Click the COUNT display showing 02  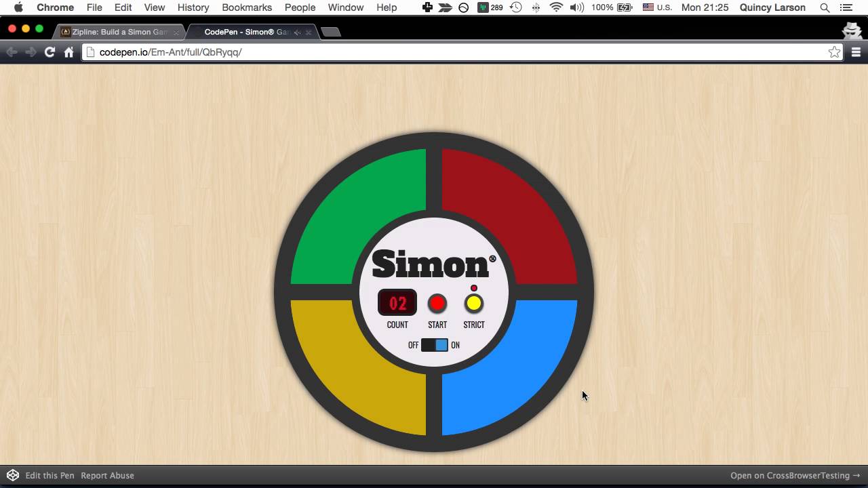397,303
